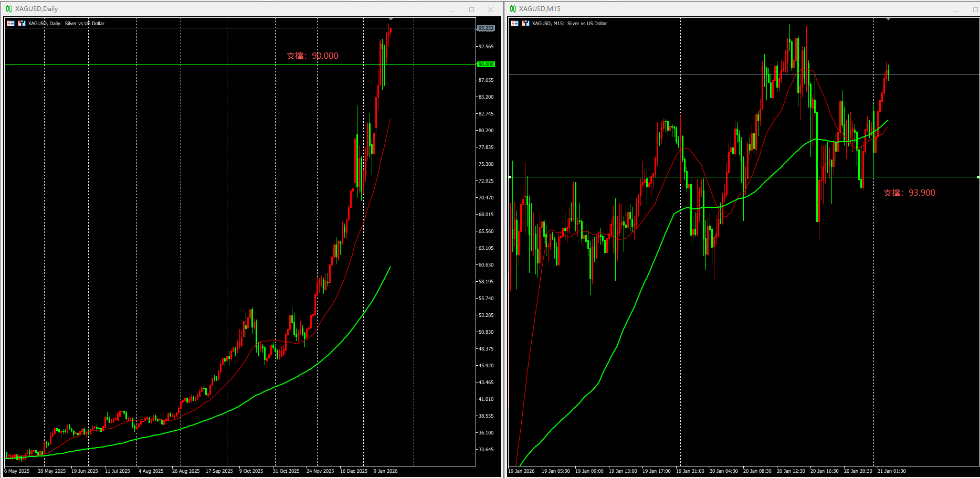Maximize the XAGUSD,Daily chart window
The image size is (980, 478).
pos(471,9)
